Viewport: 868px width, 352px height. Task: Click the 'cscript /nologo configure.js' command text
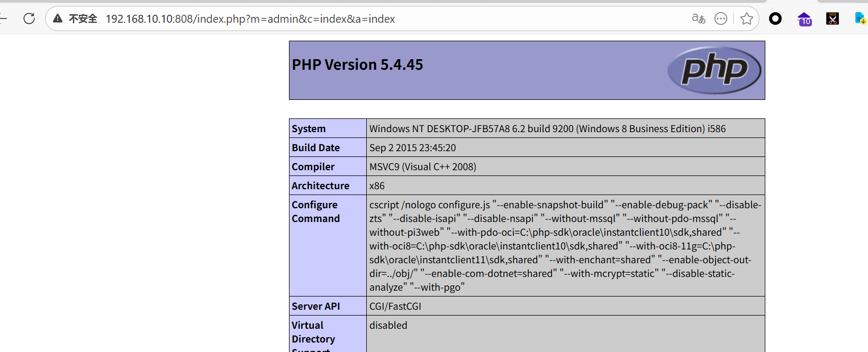point(565,246)
